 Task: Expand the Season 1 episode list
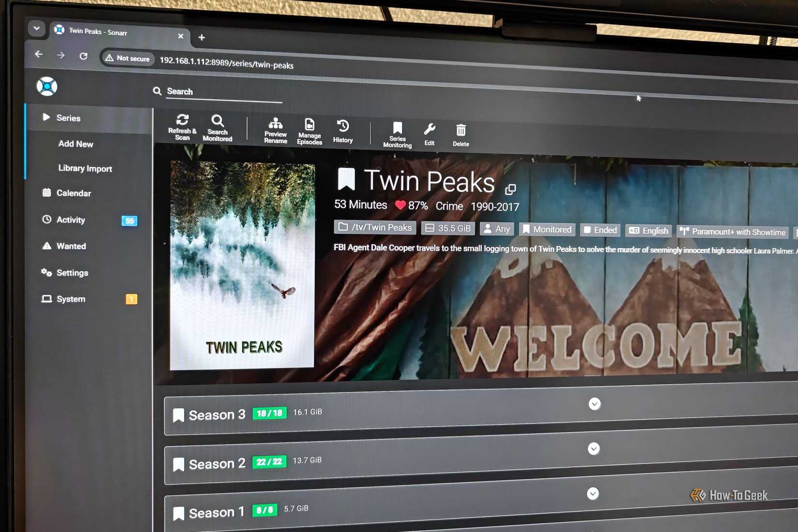pyautogui.click(x=592, y=493)
